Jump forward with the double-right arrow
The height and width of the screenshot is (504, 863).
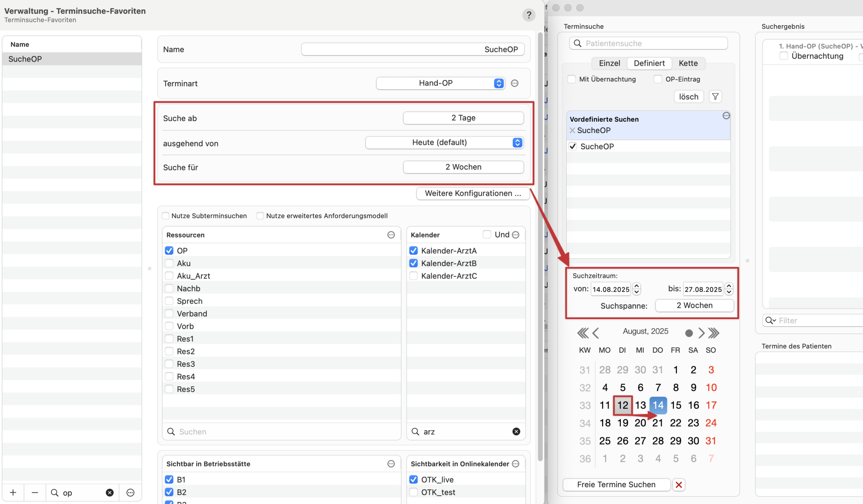point(713,333)
